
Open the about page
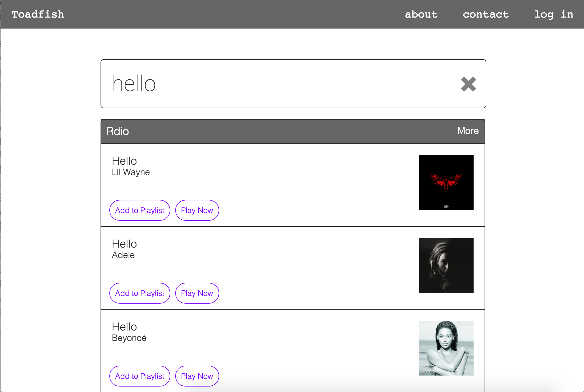point(421,14)
